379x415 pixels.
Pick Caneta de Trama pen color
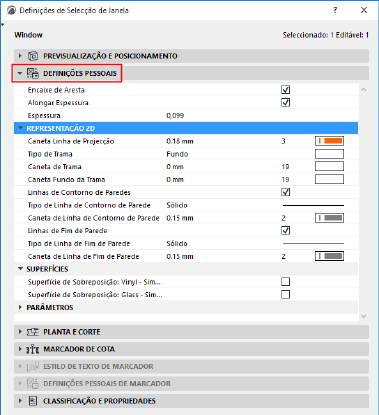[x=329, y=166]
